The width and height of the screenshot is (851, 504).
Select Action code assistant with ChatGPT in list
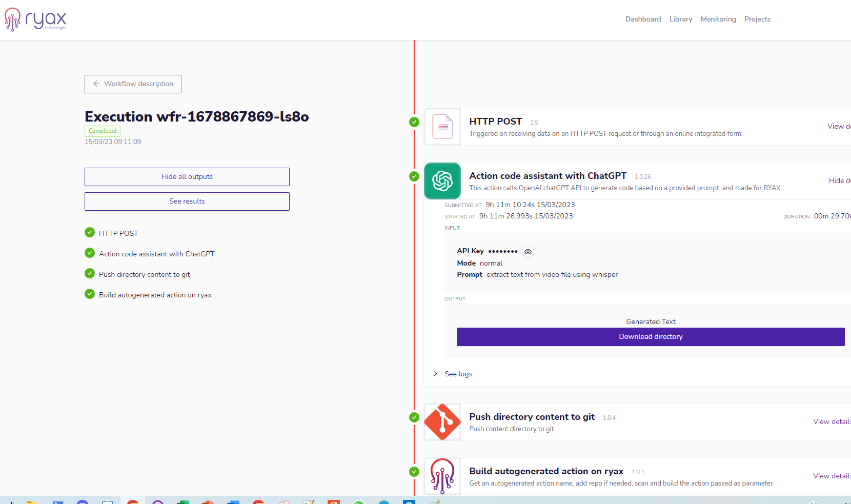coord(157,254)
